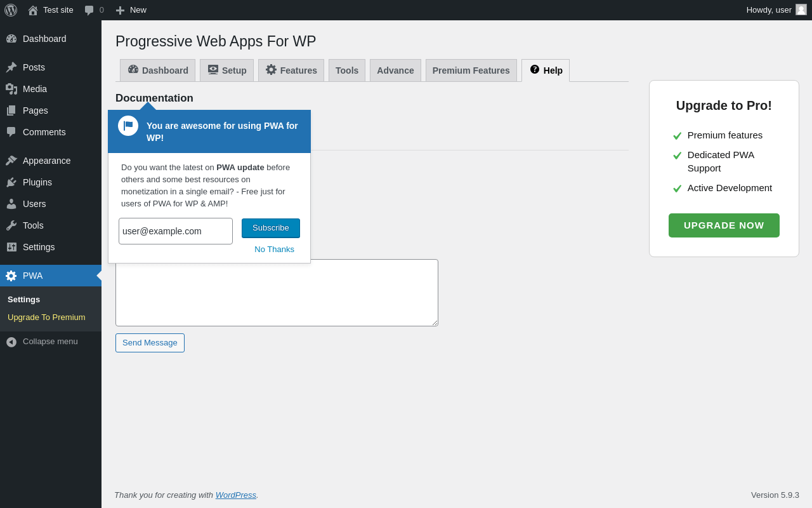The image size is (812, 508).
Task: Dismiss popup with No Thanks link
Action: coord(274,250)
